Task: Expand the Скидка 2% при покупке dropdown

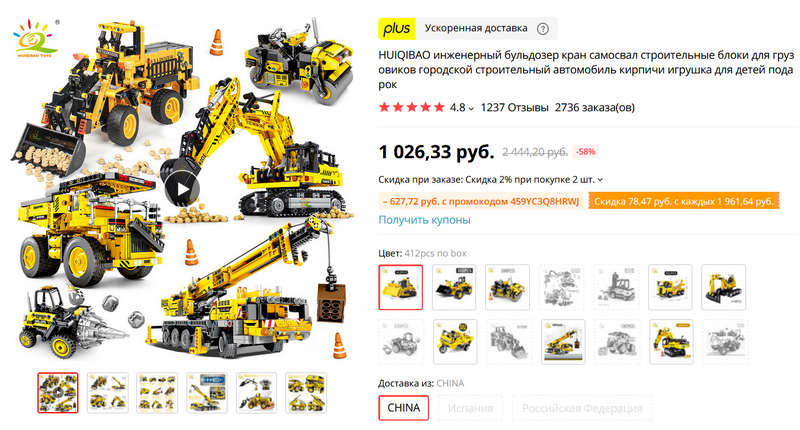Action: click(x=600, y=180)
